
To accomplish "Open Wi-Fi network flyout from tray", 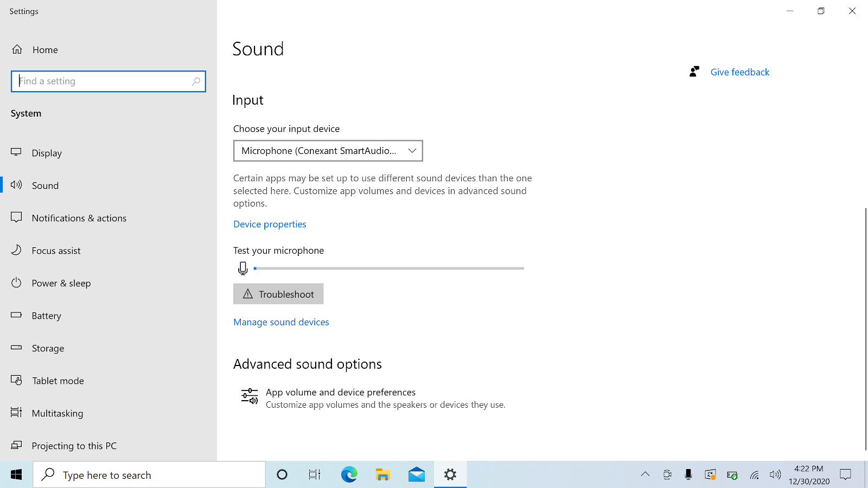I will click(754, 476).
